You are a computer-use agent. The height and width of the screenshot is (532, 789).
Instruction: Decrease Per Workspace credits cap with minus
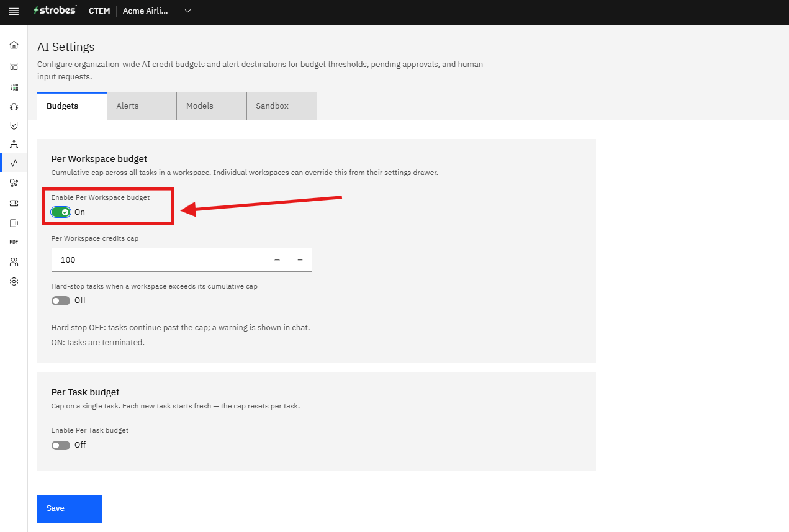277,260
